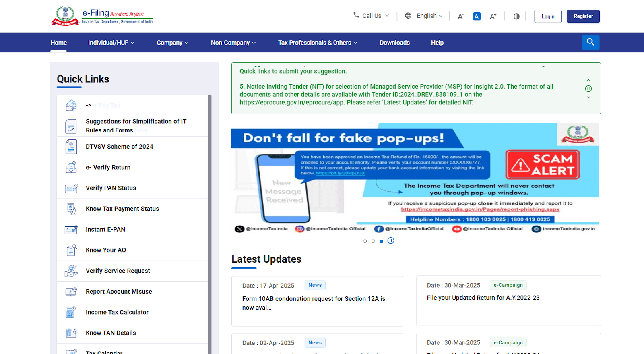Toggle the high contrast mode icon

pyautogui.click(x=516, y=17)
